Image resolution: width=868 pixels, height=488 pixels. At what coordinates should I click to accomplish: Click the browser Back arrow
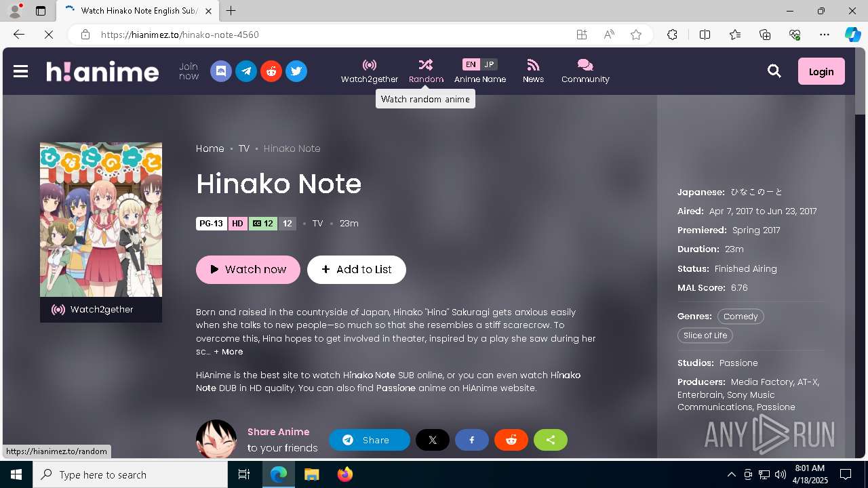tap(19, 35)
